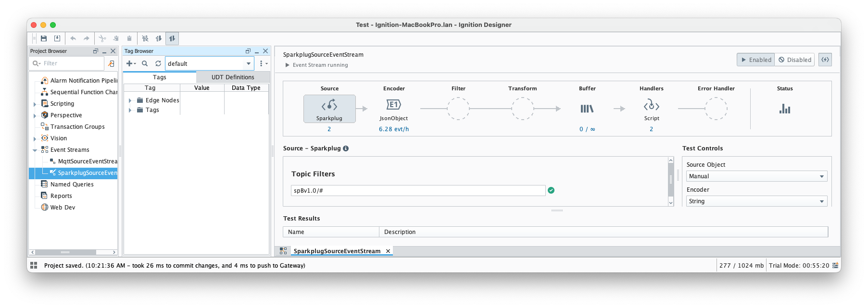Image resolution: width=868 pixels, height=308 pixels.
Task: Expand the Vision node
Action: 35,138
